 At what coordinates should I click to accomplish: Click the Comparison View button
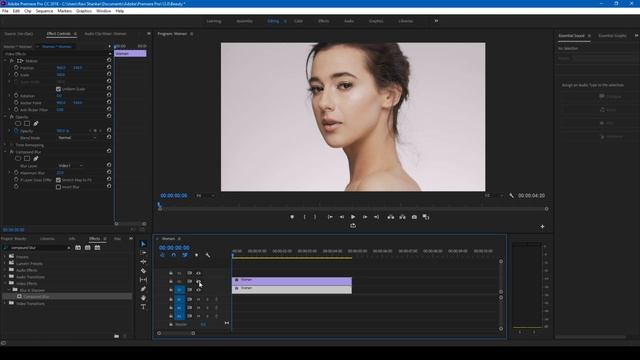tap(426, 217)
